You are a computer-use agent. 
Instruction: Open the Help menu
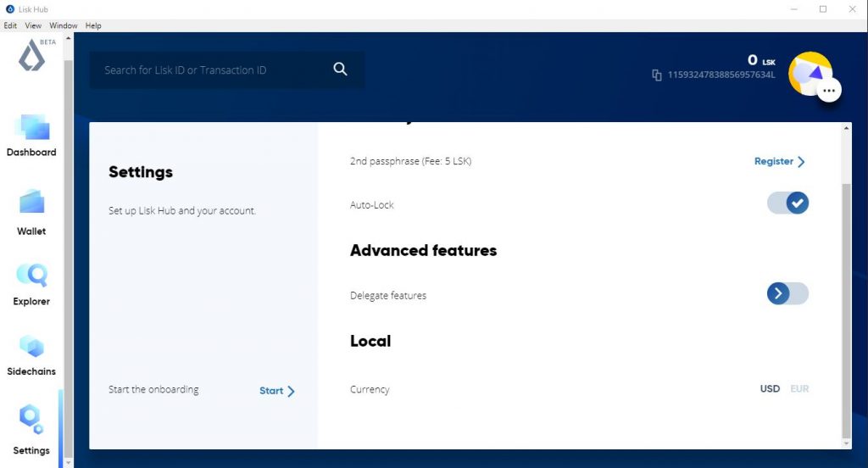pyautogui.click(x=93, y=25)
